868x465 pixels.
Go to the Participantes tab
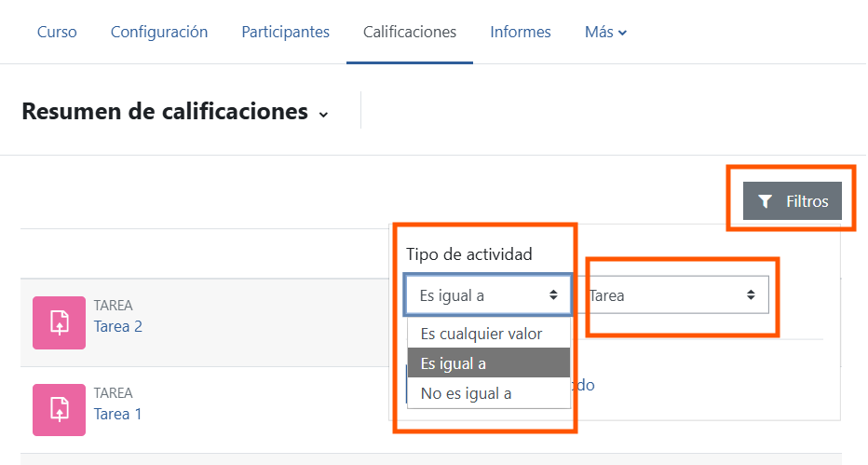pyautogui.click(x=285, y=32)
